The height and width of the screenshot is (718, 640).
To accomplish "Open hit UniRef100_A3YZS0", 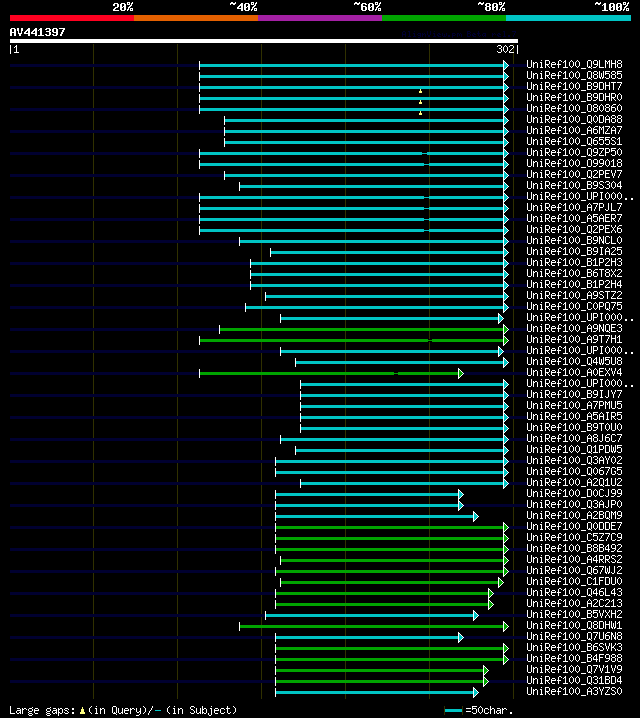I will pos(574,691).
